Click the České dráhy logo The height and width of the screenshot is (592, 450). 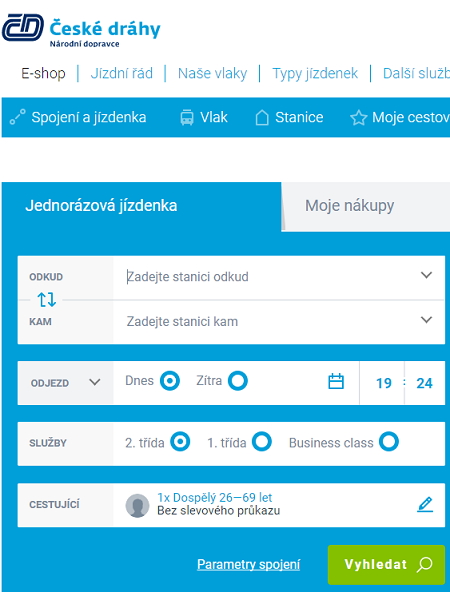click(81, 29)
